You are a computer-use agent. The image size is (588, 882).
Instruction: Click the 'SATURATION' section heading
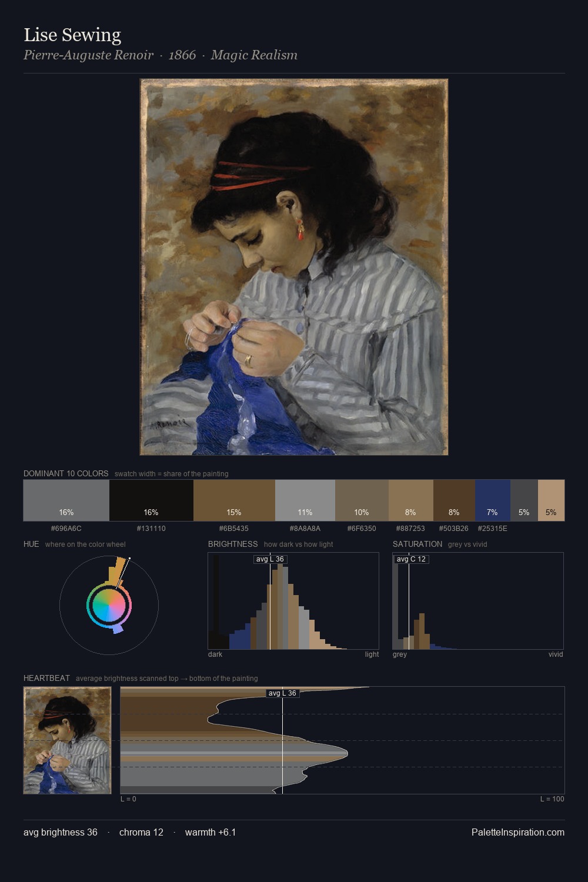(417, 544)
